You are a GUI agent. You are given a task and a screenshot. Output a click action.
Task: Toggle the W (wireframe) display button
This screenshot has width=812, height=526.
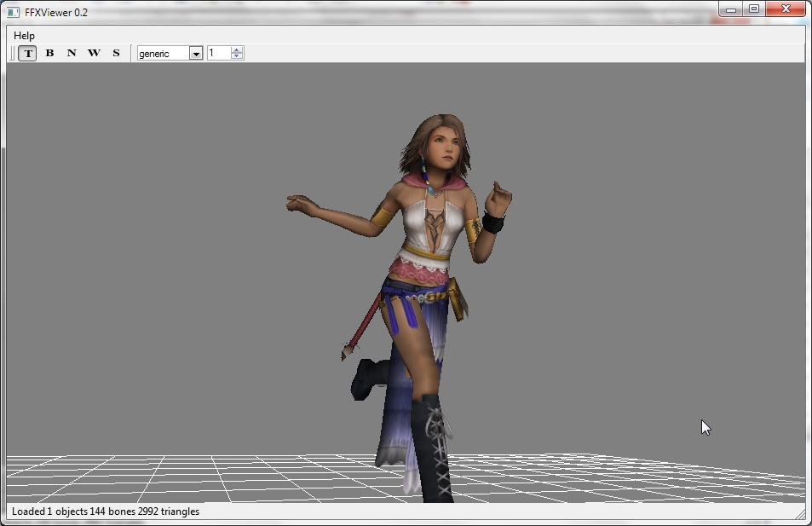click(94, 54)
